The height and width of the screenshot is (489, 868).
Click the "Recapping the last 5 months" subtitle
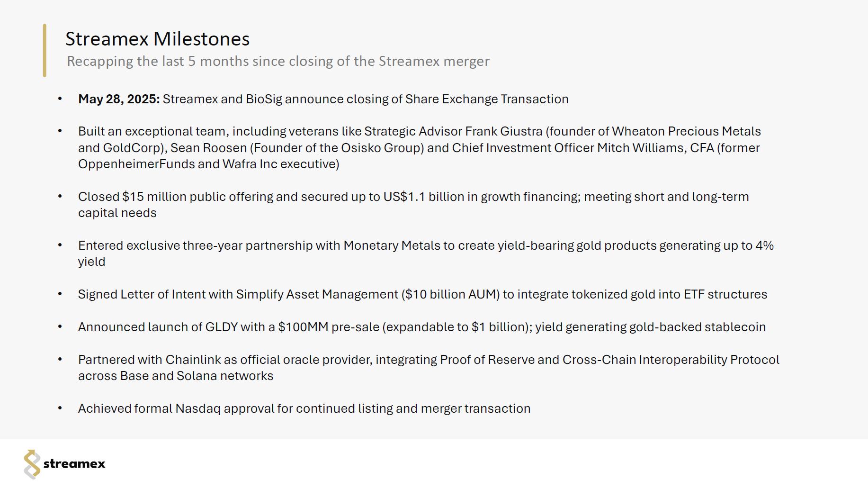[x=278, y=61]
